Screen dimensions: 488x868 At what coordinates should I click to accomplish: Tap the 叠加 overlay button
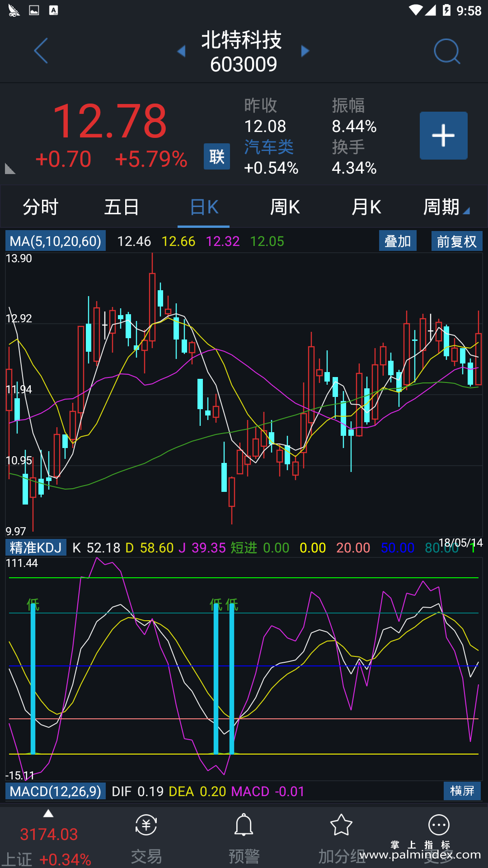coord(398,241)
